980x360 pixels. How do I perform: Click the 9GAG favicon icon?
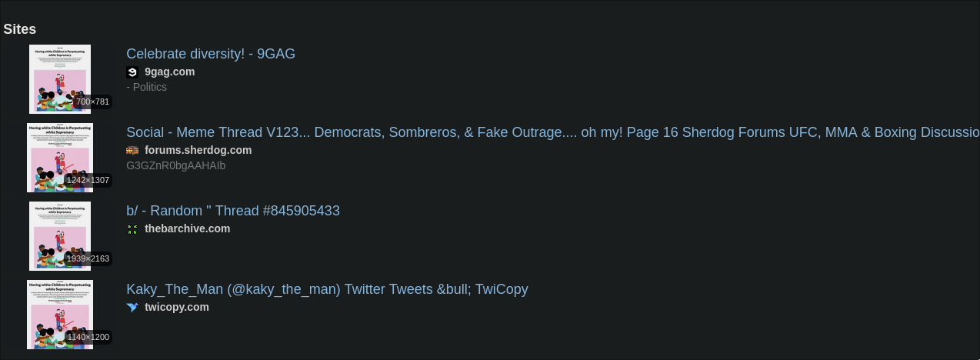(132, 72)
